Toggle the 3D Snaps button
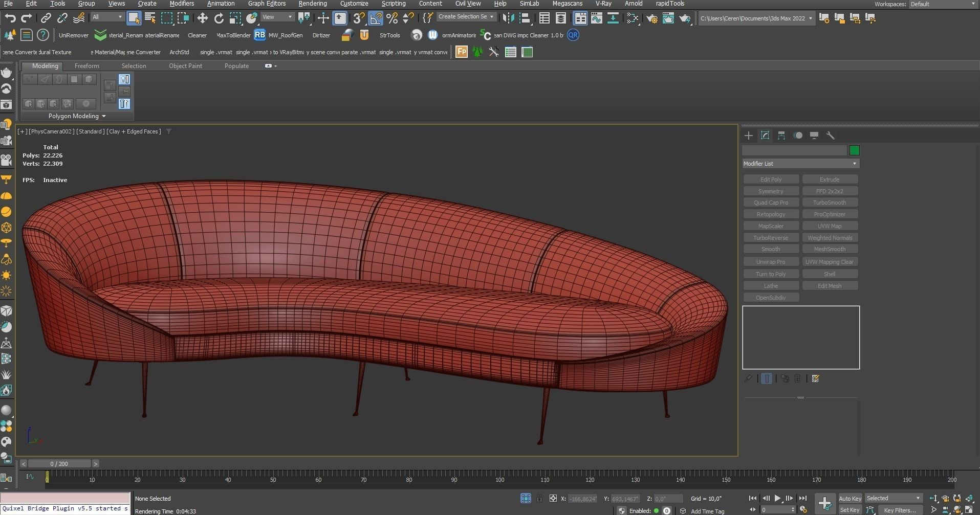Image resolution: width=980 pixels, height=515 pixels. tap(359, 18)
